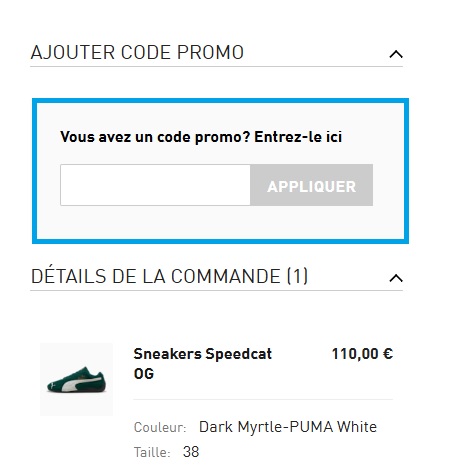The width and height of the screenshot is (467, 465).
Task: Select the 110,00 € price
Action: tap(362, 354)
